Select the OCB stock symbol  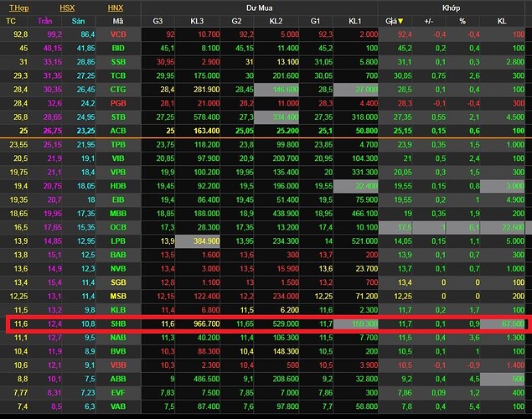point(118,227)
